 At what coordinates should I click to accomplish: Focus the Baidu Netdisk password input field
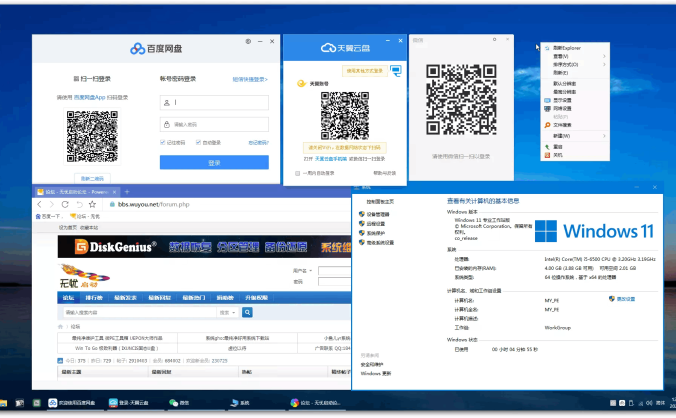(214, 125)
